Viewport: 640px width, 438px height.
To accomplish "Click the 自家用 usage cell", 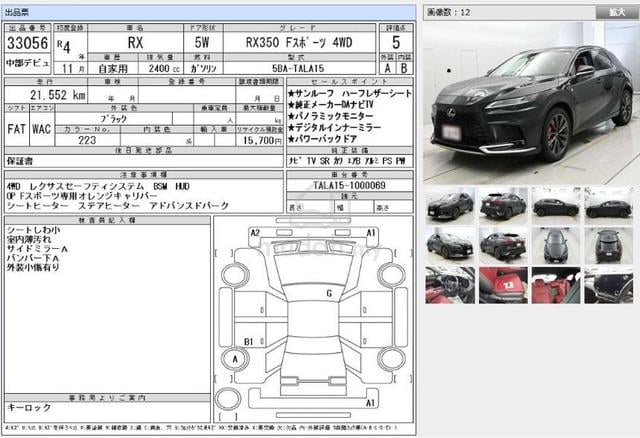I will [x=113, y=68].
